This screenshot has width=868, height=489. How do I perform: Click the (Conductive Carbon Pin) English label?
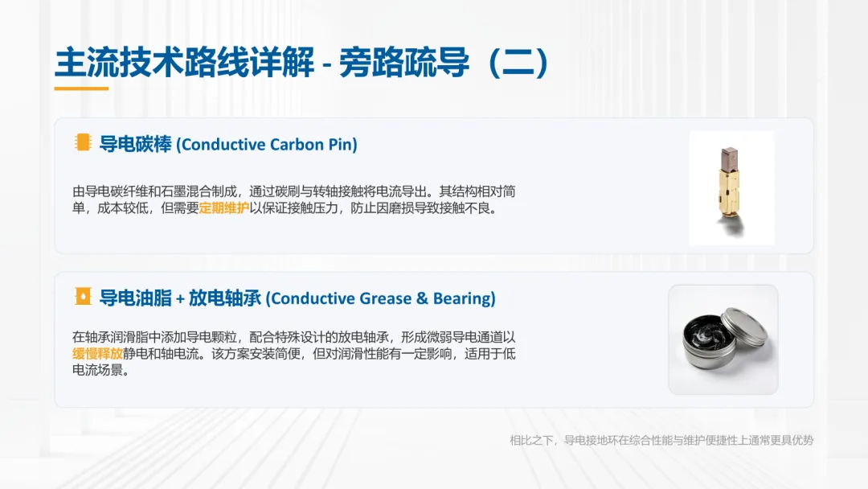[x=267, y=145]
